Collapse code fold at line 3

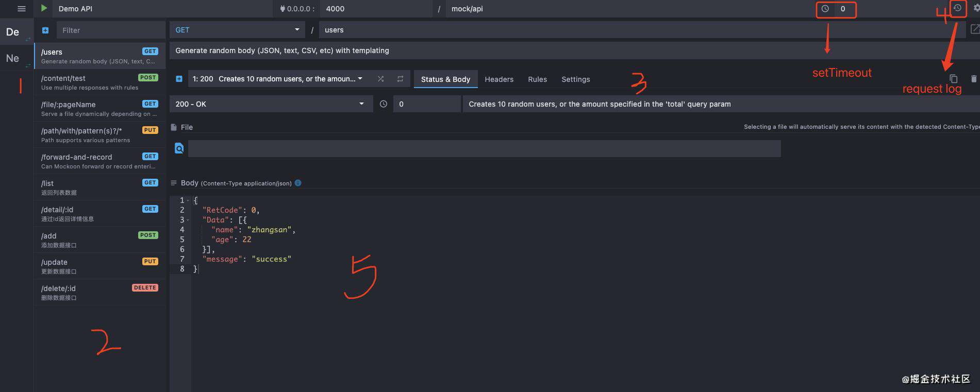point(188,220)
